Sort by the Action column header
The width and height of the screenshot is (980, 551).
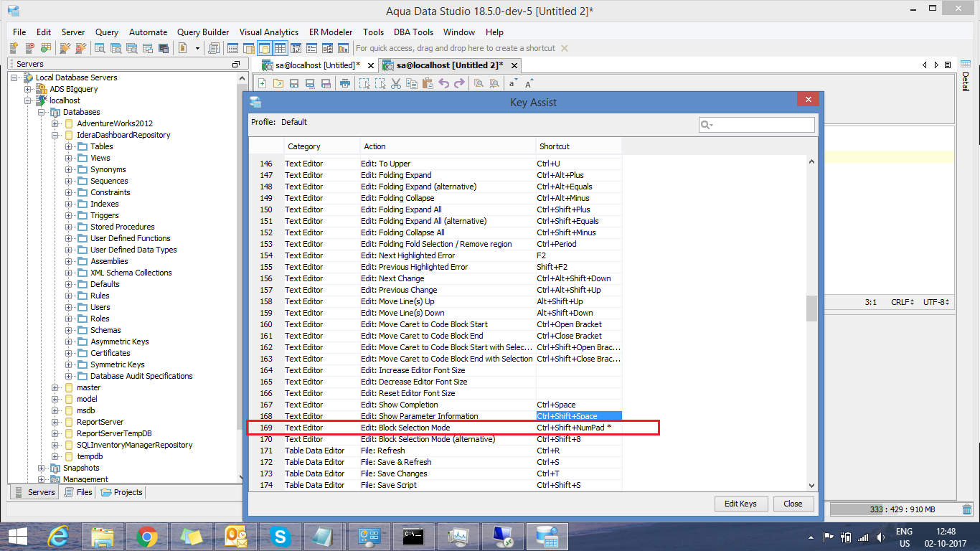click(x=448, y=146)
